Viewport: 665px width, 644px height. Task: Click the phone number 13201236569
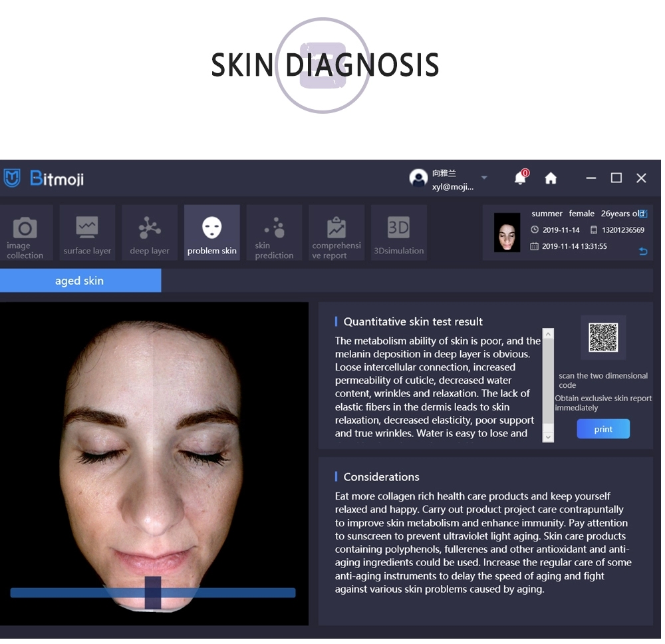click(623, 230)
